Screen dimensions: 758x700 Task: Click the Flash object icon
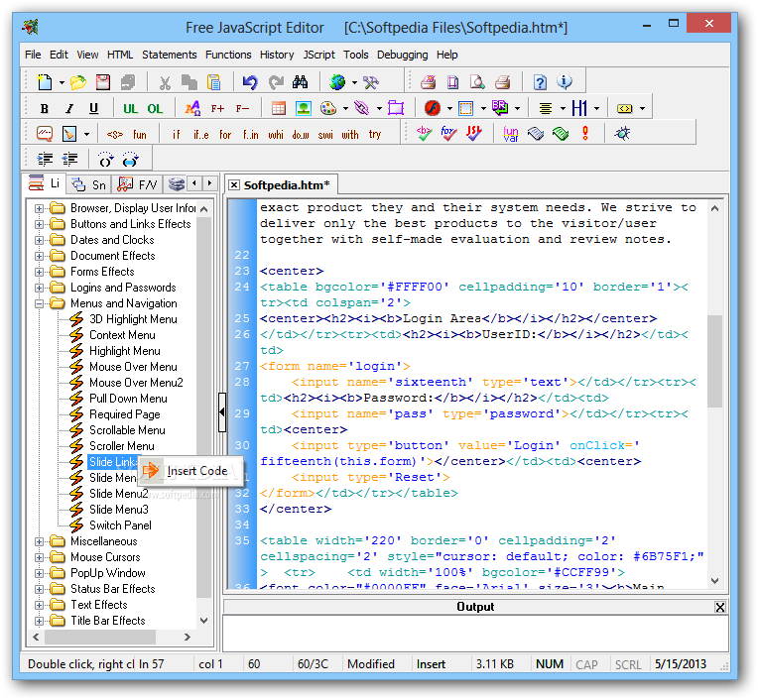(433, 108)
